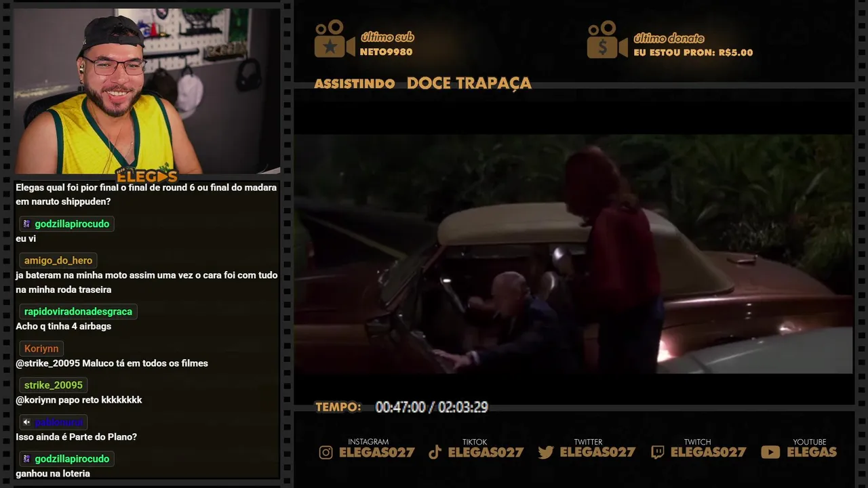Click the movie video frame
868x488 pixels.
(573, 253)
